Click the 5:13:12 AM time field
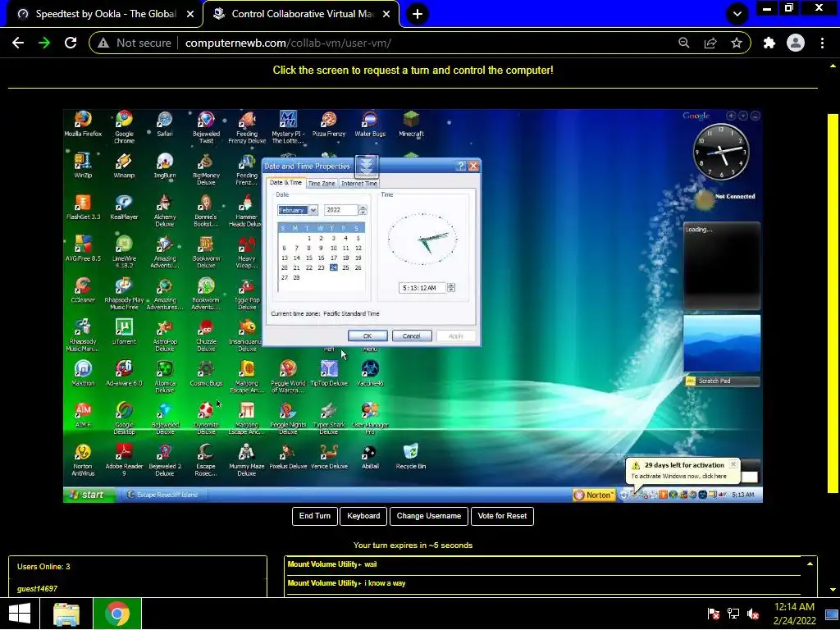This screenshot has height=630, width=840. tap(422, 288)
